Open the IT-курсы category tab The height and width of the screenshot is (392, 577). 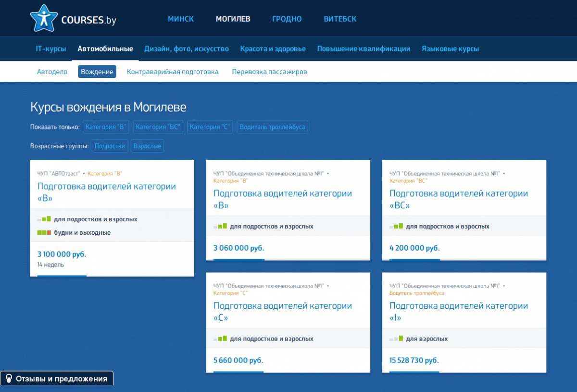pyautogui.click(x=51, y=49)
